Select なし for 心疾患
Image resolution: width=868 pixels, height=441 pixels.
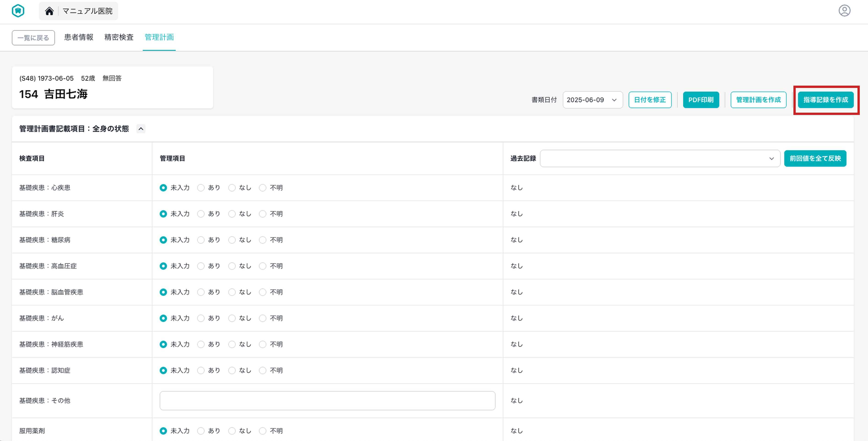(x=232, y=188)
